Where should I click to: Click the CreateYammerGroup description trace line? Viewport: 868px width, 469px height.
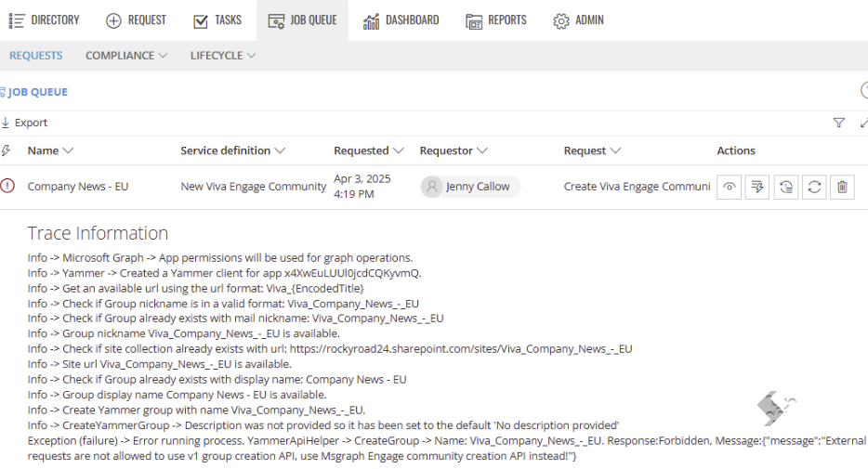tap(323, 425)
